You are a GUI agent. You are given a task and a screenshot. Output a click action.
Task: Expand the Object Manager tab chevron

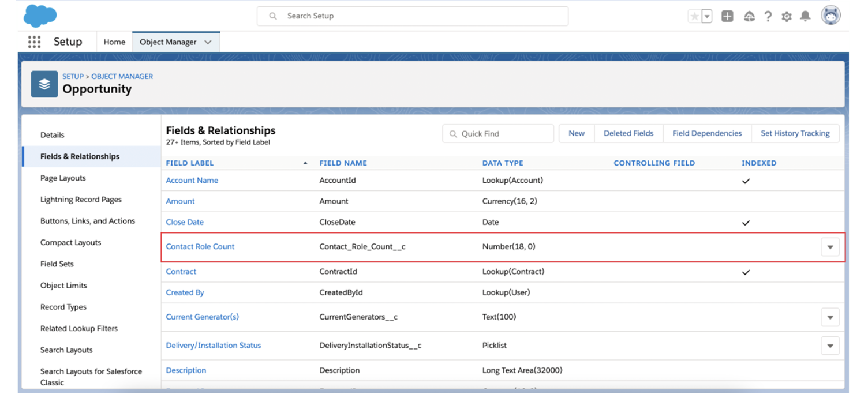pyautogui.click(x=208, y=42)
